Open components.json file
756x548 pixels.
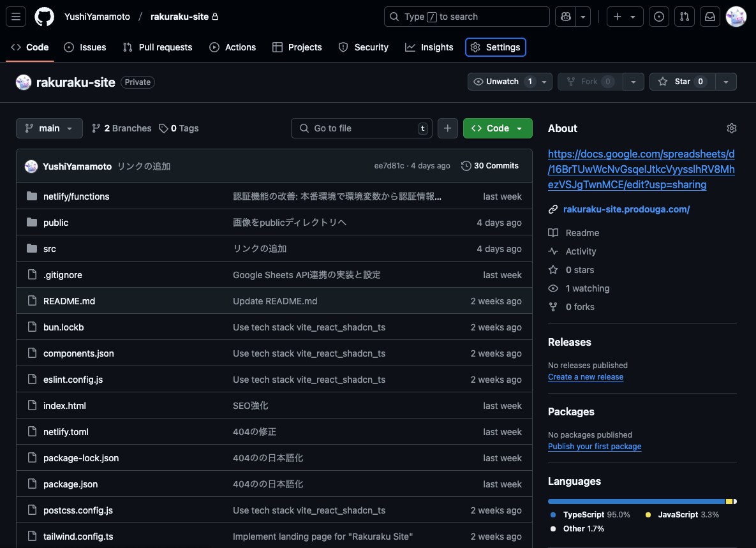(78, 353)
